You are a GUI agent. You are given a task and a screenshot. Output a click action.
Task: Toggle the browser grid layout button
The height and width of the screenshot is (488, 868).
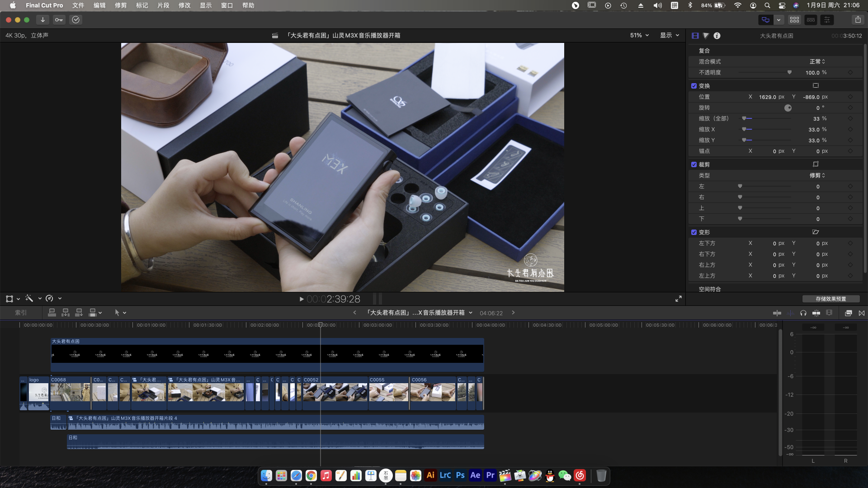click(794, 19)
